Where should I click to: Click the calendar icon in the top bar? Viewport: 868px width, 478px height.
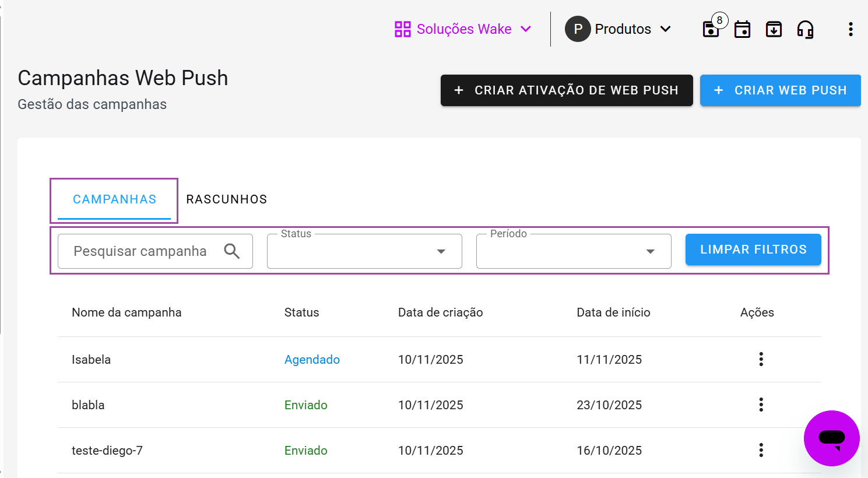pyautogui.click(x=742, y=29)
